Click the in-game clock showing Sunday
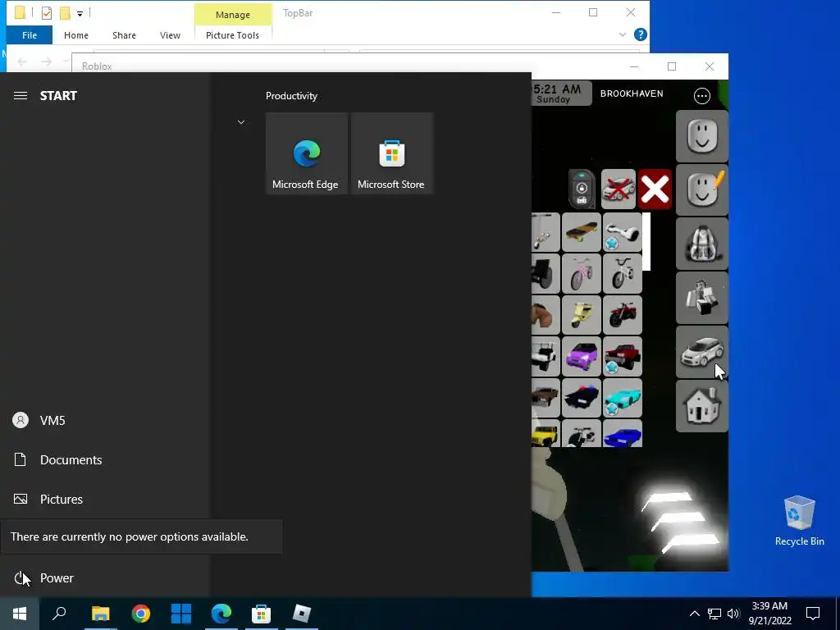Screen dimensions: 840x630 click(561, 94)
